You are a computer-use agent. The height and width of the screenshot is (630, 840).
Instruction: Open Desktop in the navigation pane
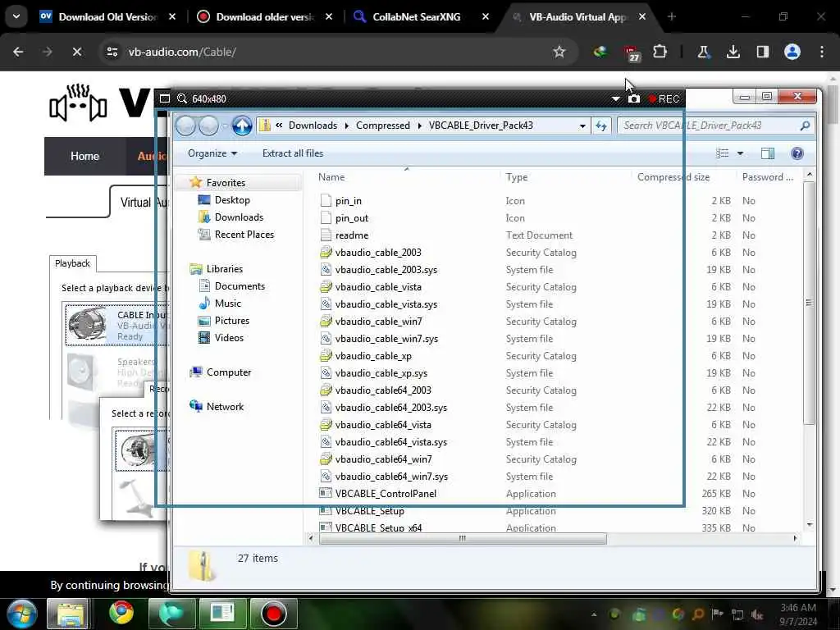point(232,200)
